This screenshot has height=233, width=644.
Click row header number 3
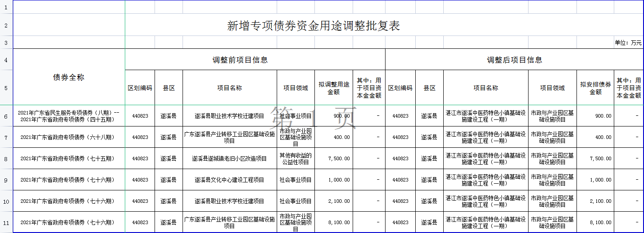pos(6,43)
